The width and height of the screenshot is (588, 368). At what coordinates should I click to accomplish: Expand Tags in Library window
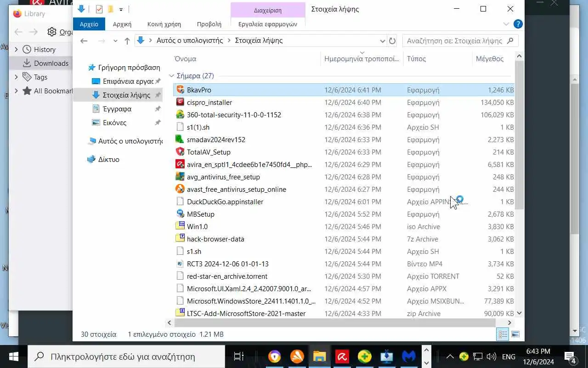[x=17, y=77]
